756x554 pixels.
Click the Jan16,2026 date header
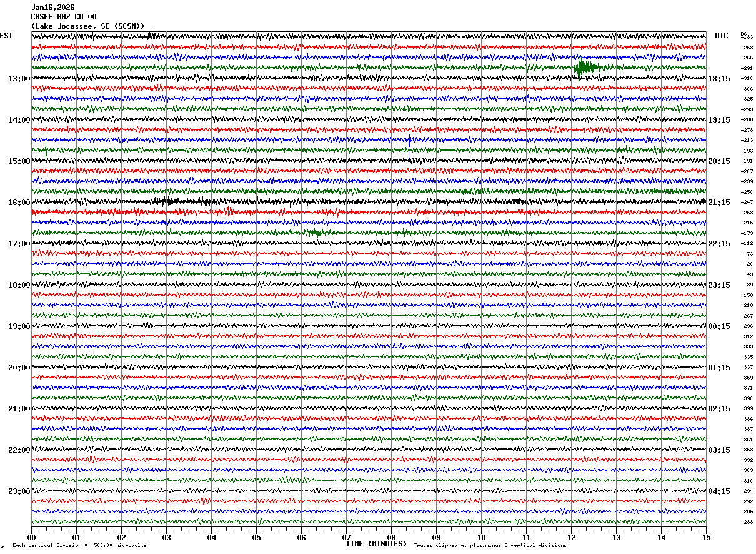(x=53, y=8)
